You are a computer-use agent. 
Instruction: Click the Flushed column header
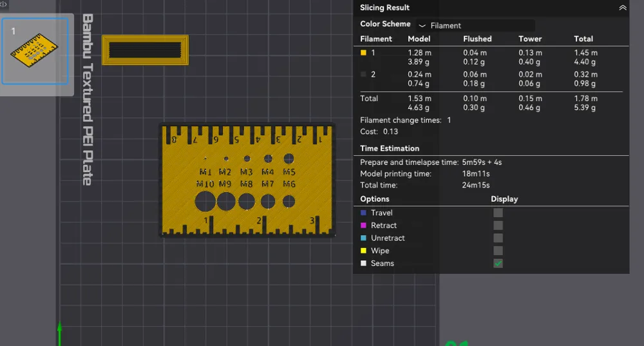click(477, 39)
